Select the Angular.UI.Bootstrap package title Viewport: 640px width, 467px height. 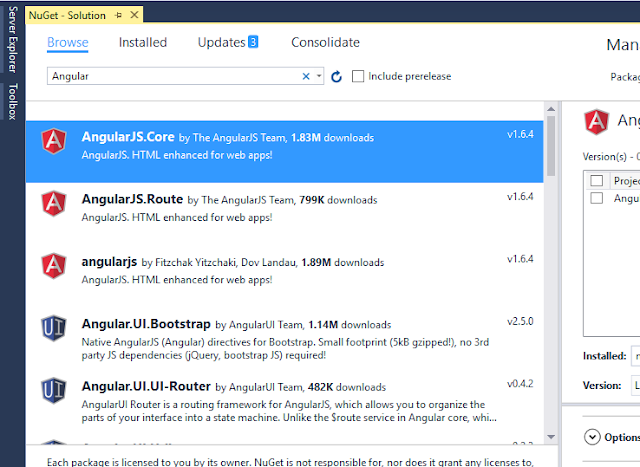click(x=146, y=324)
